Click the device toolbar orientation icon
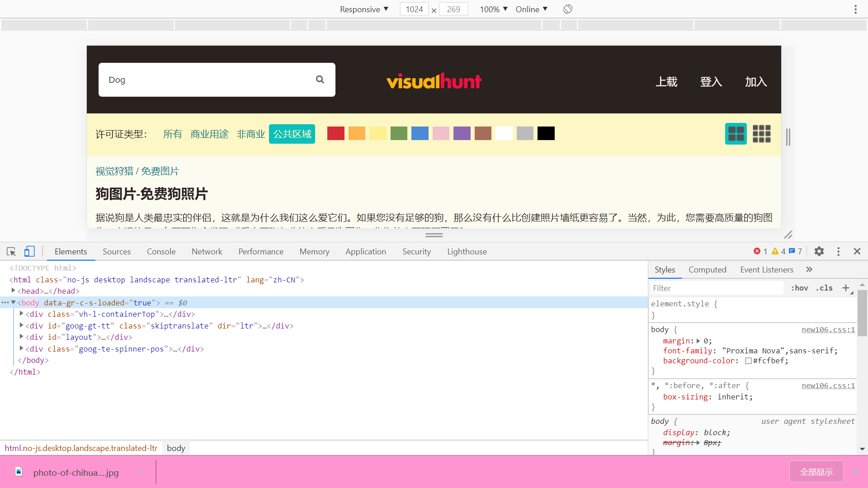This screenshot has width=868, height=488. [567, 9]
